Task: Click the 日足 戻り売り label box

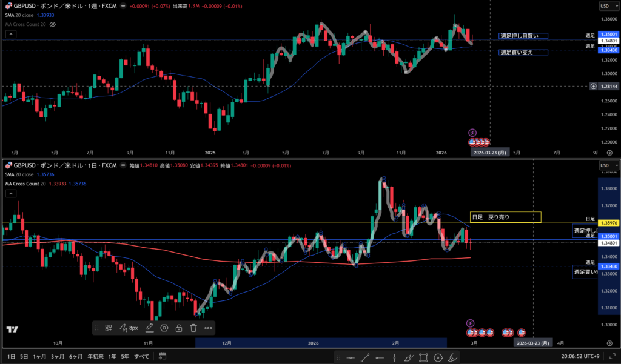Action: coord(505,217)
